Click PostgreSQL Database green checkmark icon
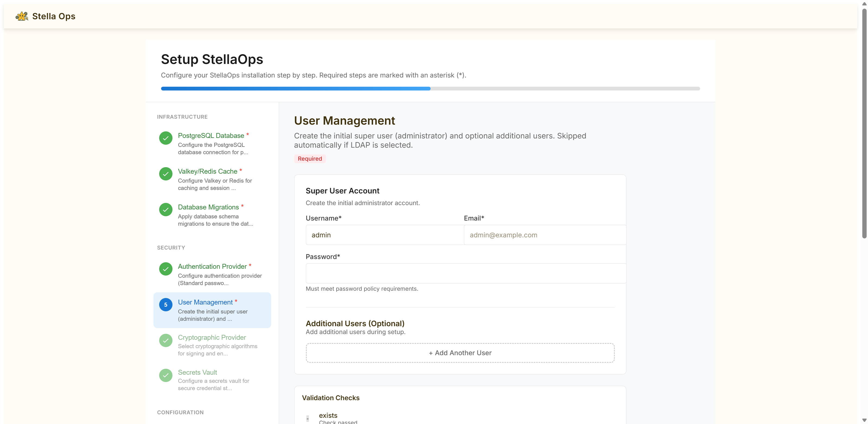This screenshot has width=868, height=424. coord(165,138)
